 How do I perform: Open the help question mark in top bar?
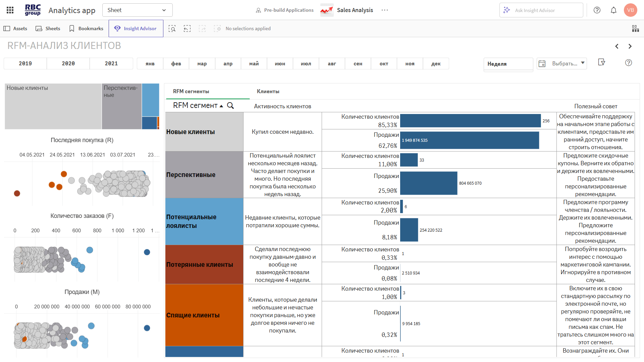pyautogui.click(x=597, y=10)
